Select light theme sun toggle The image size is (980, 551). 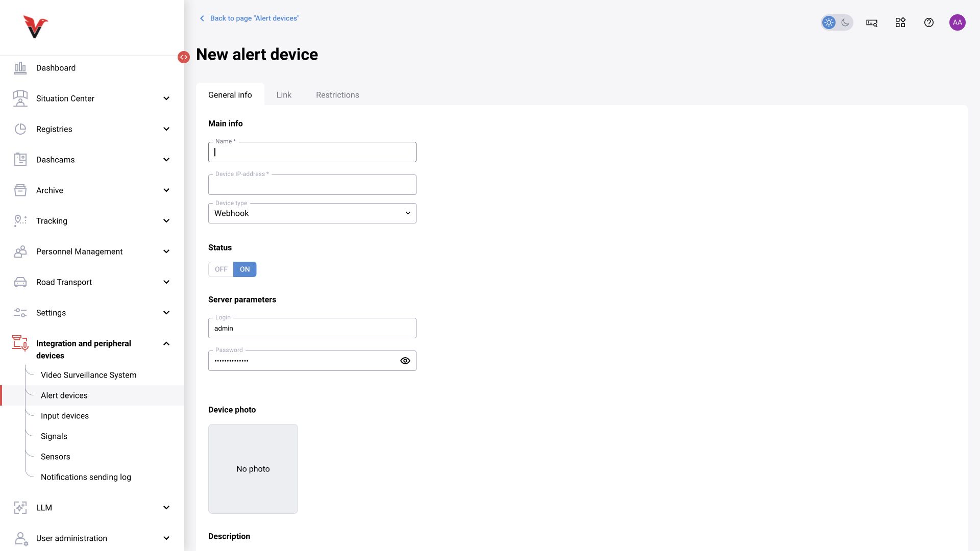(829, 22)
